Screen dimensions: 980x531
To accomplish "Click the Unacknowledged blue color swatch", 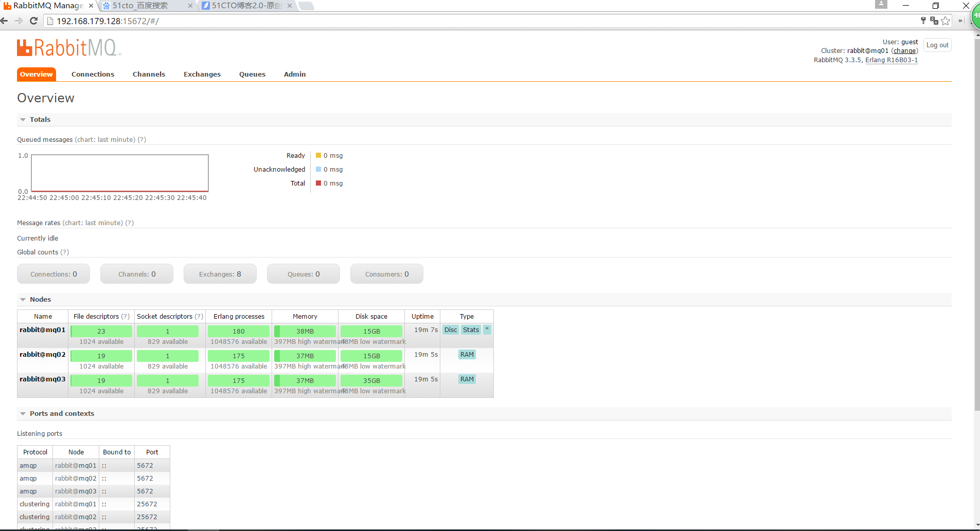I will click(x=318, y=169).
